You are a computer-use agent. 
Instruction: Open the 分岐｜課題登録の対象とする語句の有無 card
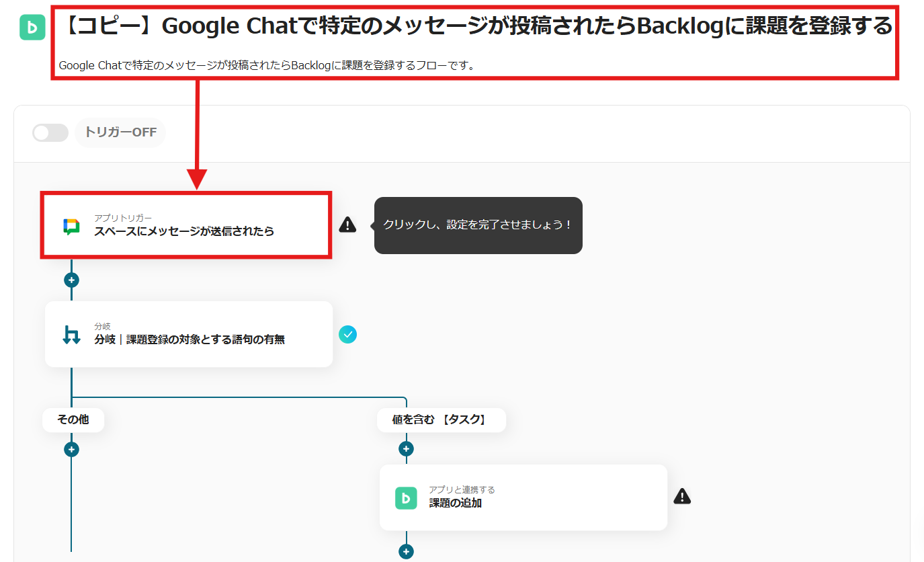tap(189, 334)
